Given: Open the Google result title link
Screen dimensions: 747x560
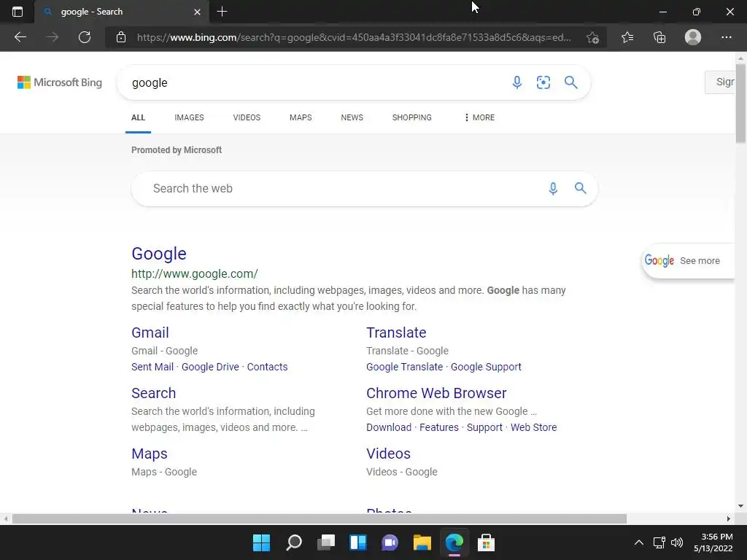Looking at the screenshot, I should click(x=159, y=254).
